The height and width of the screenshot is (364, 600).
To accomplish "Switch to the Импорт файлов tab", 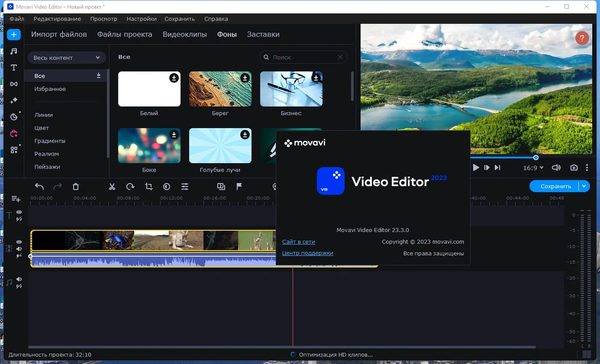I will point(59,34).
